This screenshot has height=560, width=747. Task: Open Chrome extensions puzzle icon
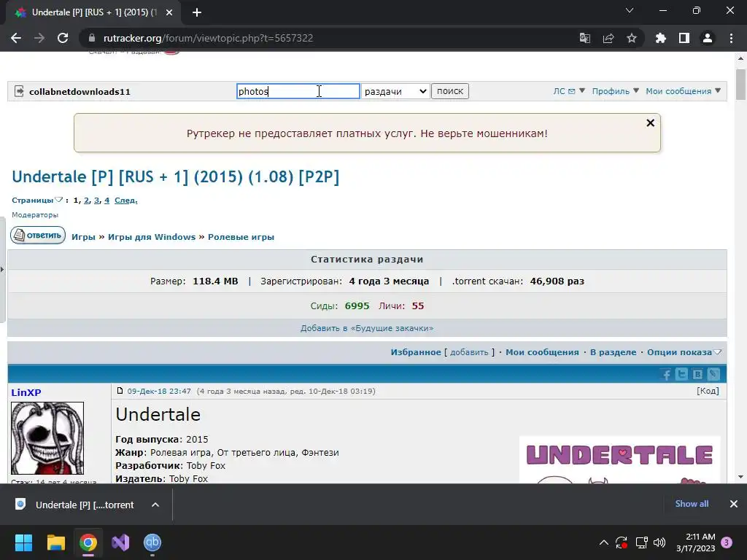(661, 38)
